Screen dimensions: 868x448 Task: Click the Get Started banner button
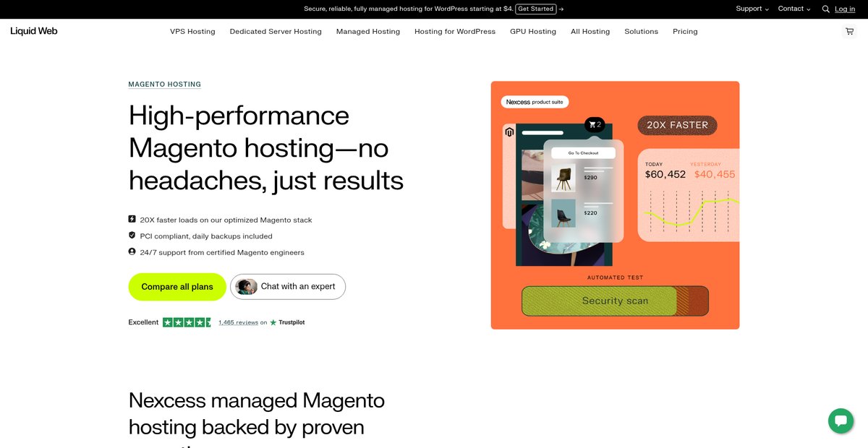point(536,9)
